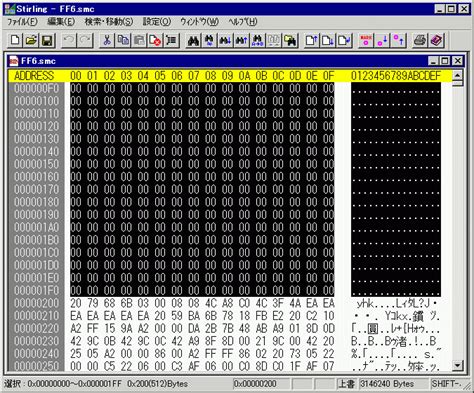
Task: Click byte BA in row 00000210
Action: point(194,316)
